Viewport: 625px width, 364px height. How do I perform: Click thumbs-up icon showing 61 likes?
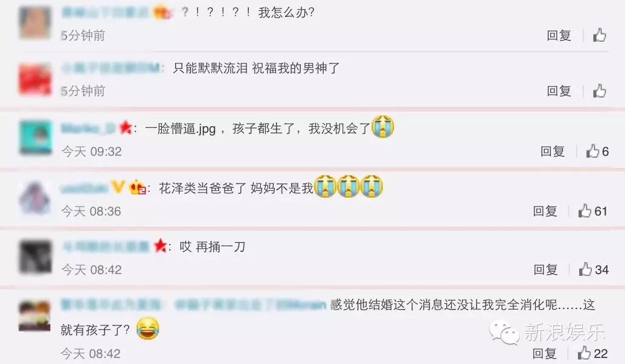(x=585, y=211)
